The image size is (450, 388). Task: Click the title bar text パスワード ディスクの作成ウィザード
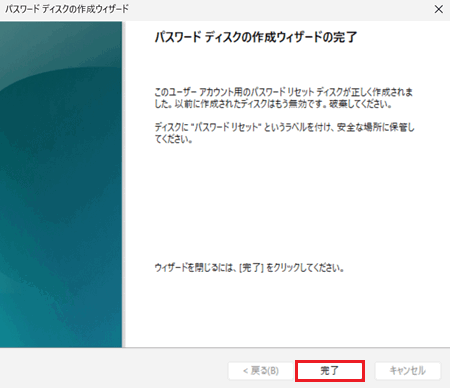[67, 9]
